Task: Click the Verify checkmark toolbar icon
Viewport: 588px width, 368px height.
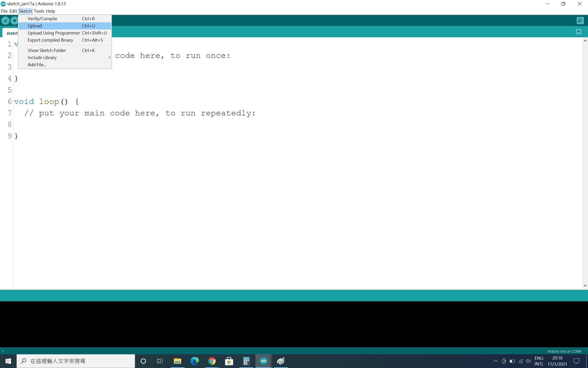Action: click(x=5, y=21)
